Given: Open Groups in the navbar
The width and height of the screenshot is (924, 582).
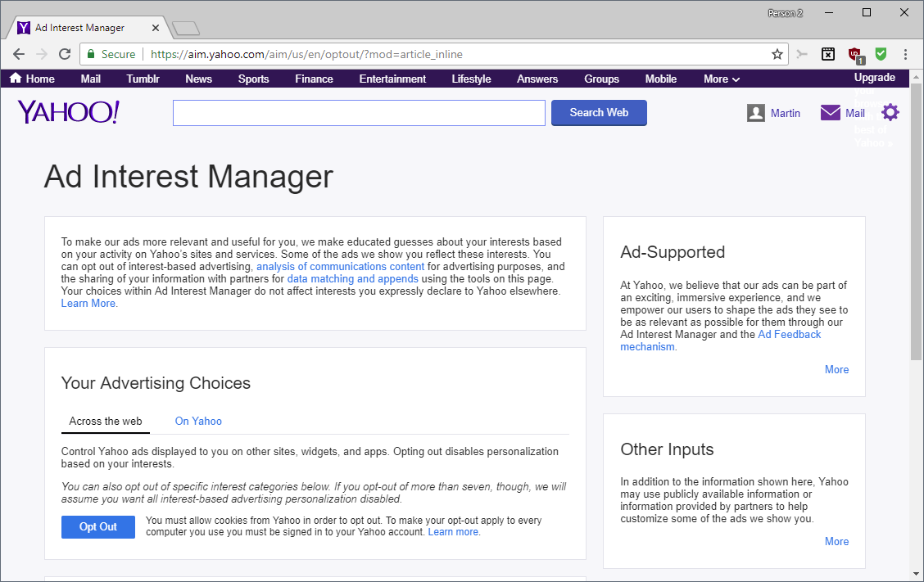Looking at the screenshot, I should click(x=601, y=79).
